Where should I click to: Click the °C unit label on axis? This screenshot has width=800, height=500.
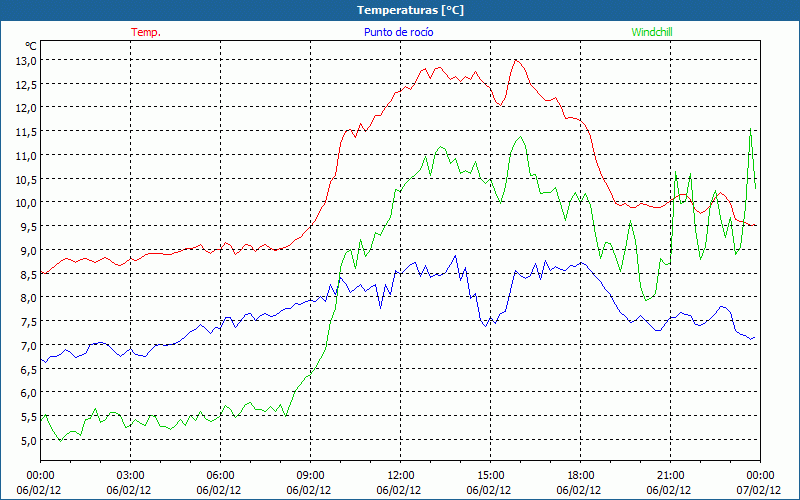point(31,46)
